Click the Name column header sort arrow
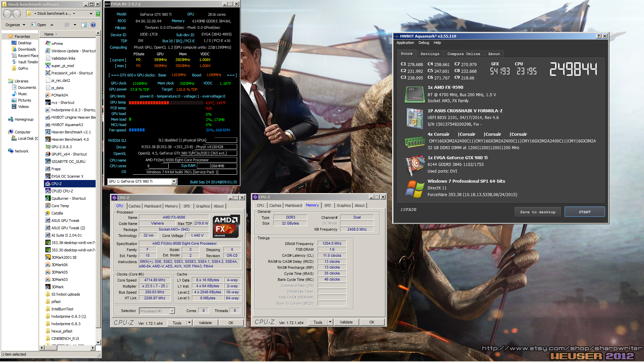644x362 pixels. (x=56, y=35)
